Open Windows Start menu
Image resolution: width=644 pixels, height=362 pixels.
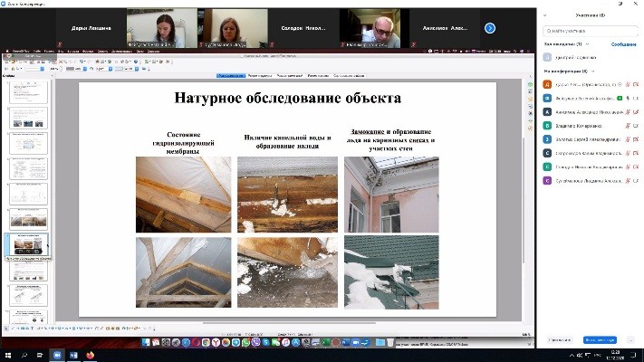point(7,356)
